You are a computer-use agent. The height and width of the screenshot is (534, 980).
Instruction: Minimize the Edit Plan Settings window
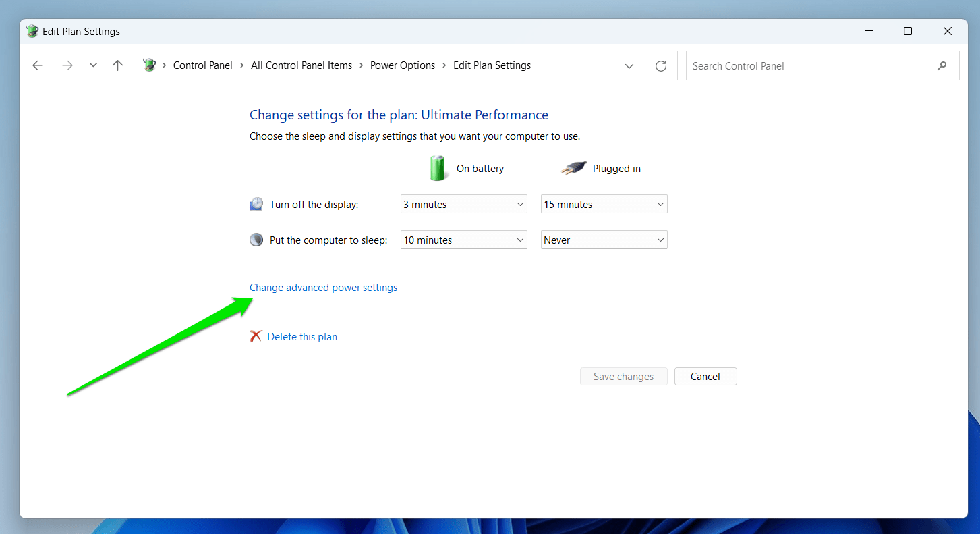pyautogui.click(x=869, y=31)
